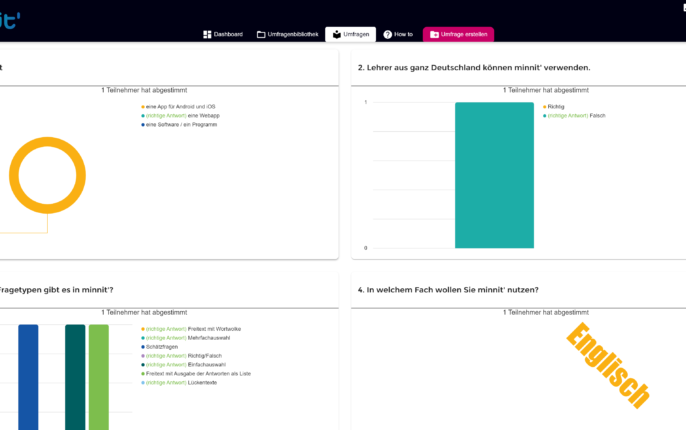Click the Umfrage erstellen folder icon

click(x=434, y=34)
